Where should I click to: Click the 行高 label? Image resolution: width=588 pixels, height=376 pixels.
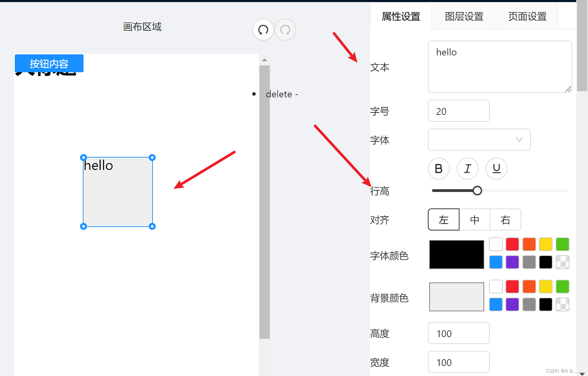tap(380, 191)
